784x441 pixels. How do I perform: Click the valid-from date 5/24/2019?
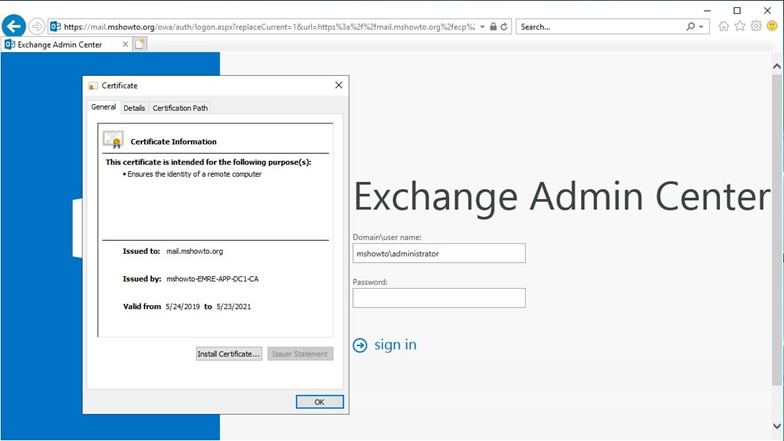click(x=182, y=306)
